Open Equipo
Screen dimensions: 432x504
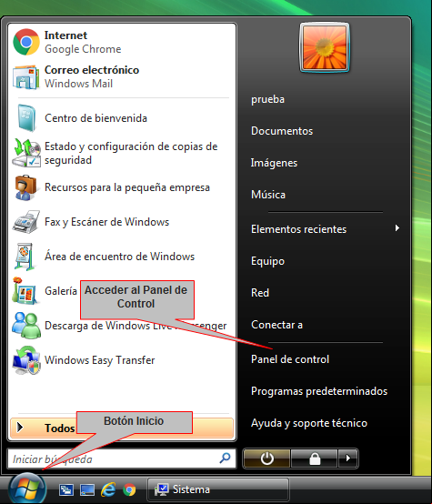tap(267, 261)
